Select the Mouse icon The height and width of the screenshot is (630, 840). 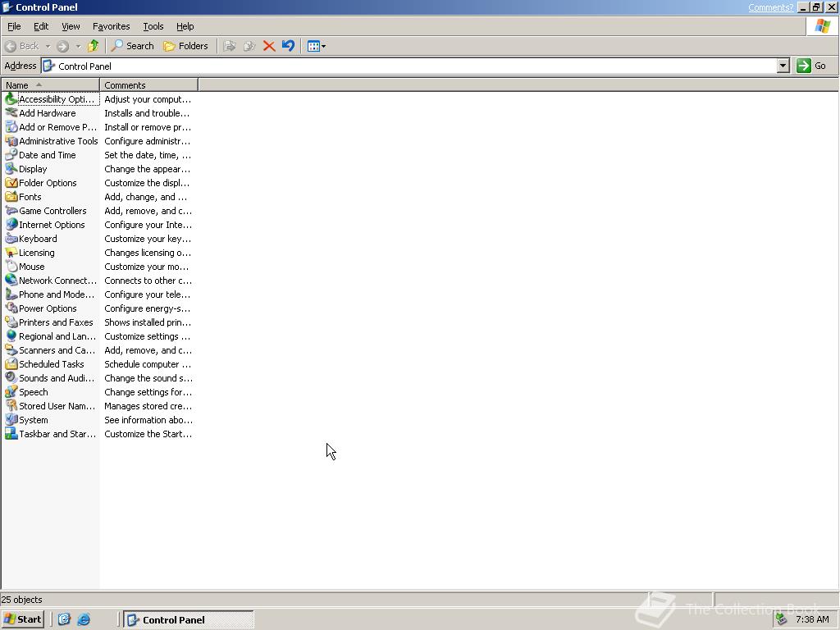click(x=11, y=267)
